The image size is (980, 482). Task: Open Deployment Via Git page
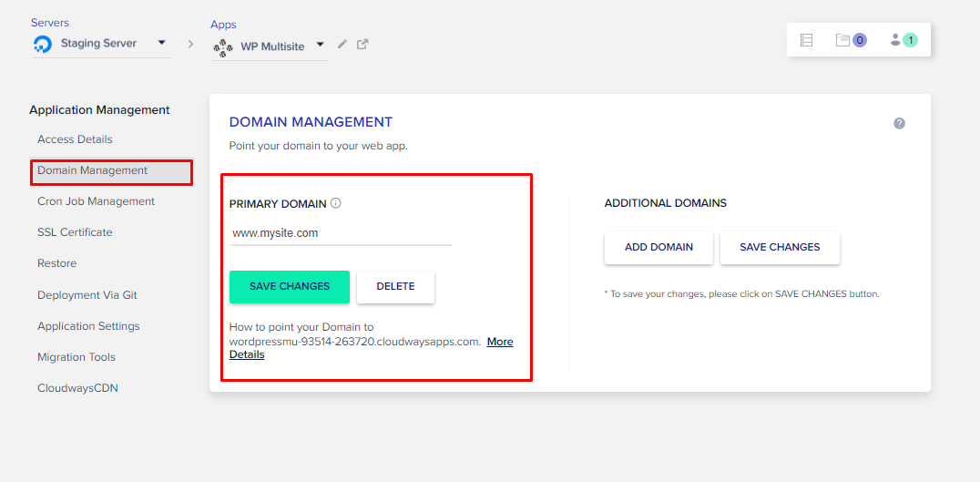pyautogui.click(x=87, y=295)
